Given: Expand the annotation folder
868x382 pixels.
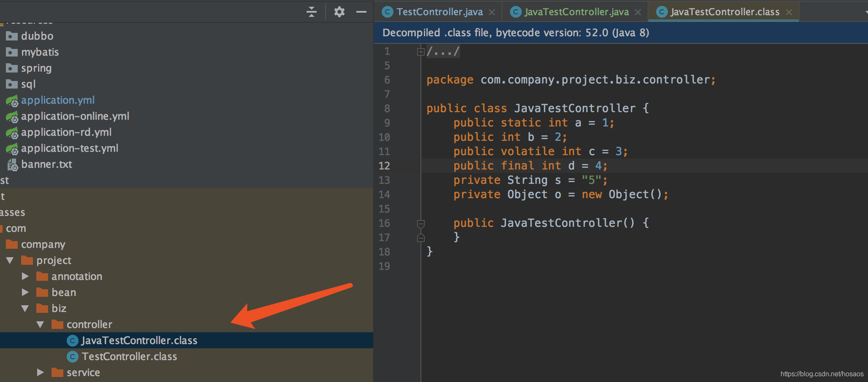Looking at the screenshot, I should (25, 277).
